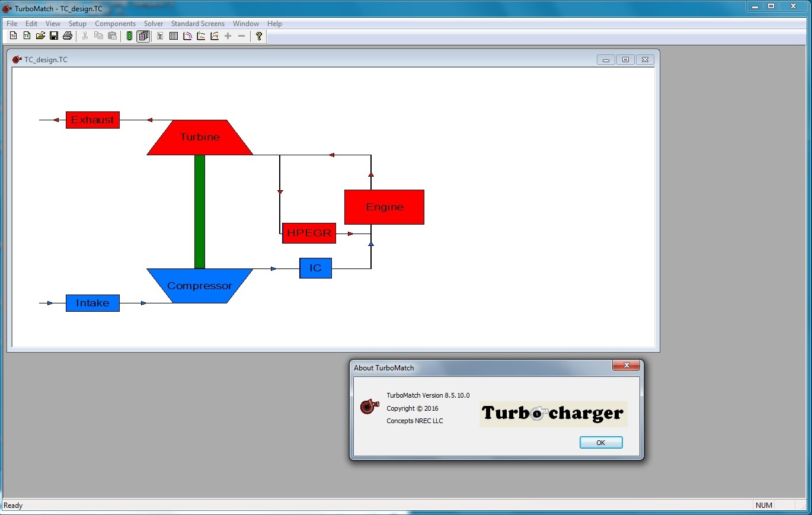Close the About TurboMatch dialog

626,366
